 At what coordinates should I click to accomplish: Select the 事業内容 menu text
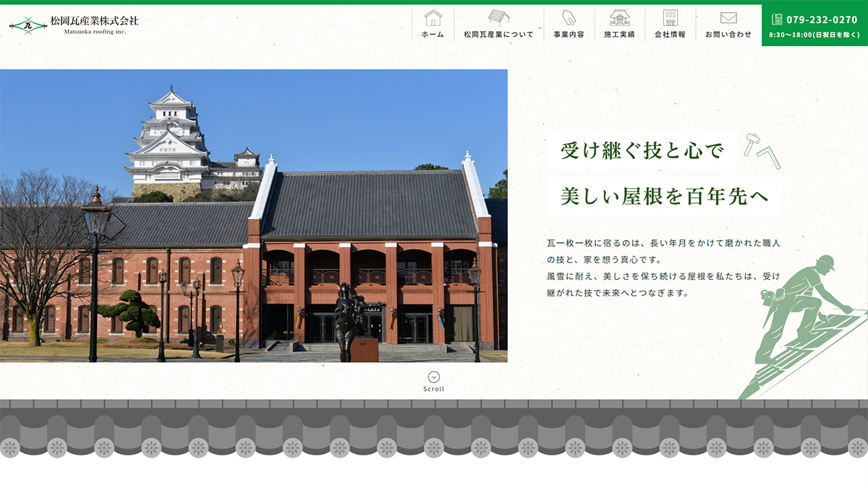pyautogui.click(x=569, y=35)
